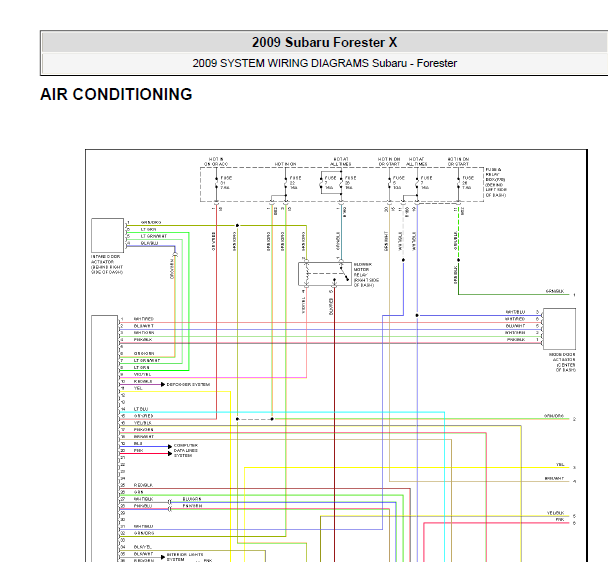
Task: Click the "LT BLU" label at pin 14
Action: click(x=141, y=409)
